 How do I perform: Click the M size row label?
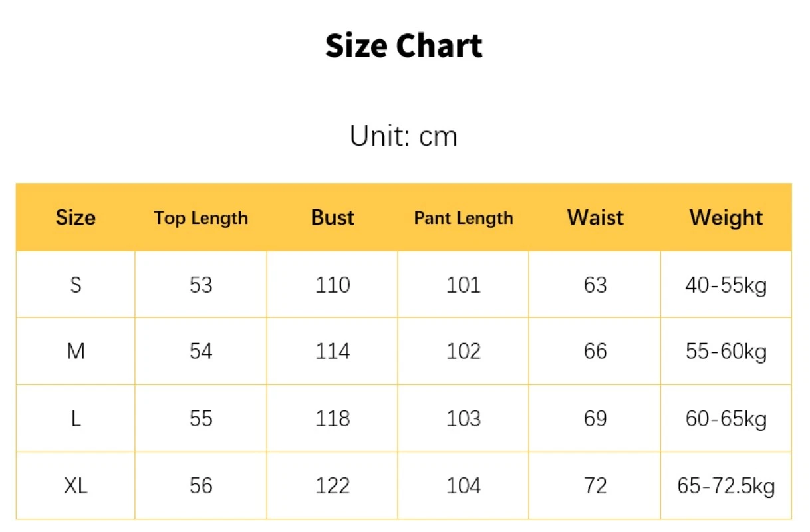76,351
